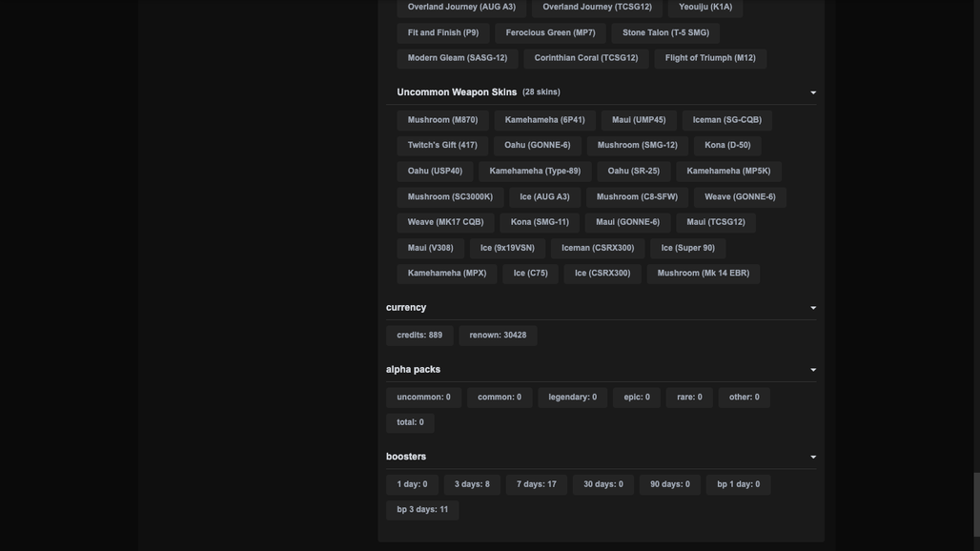The height and width of the screenshot is (551, 980).
Task: Click the vertical scrollbar thumb
Action: click(976, 505)
